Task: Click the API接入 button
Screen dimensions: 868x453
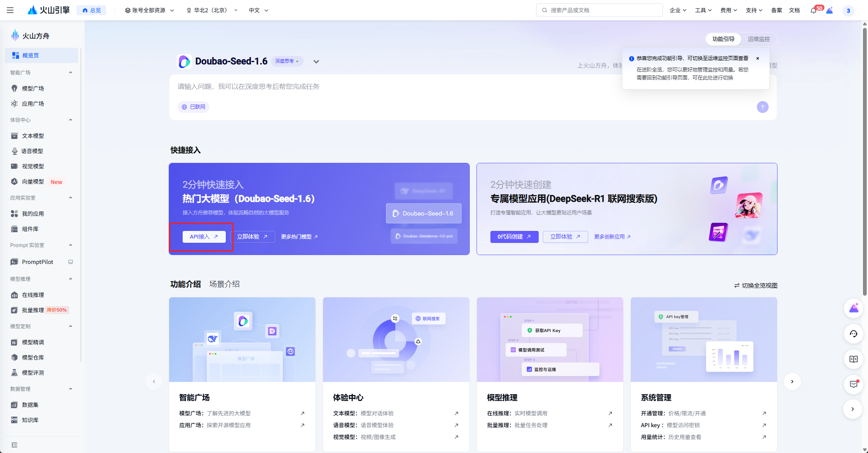Action: point(204,237)
